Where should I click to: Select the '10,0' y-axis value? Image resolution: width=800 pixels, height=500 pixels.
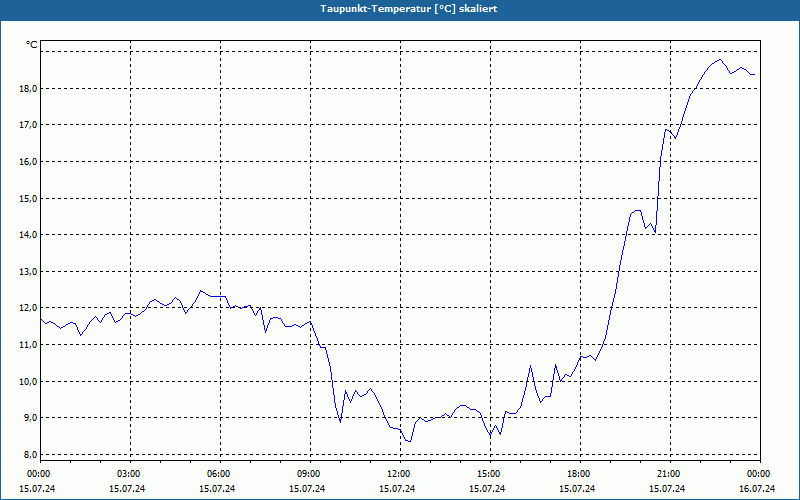point(28,381)
